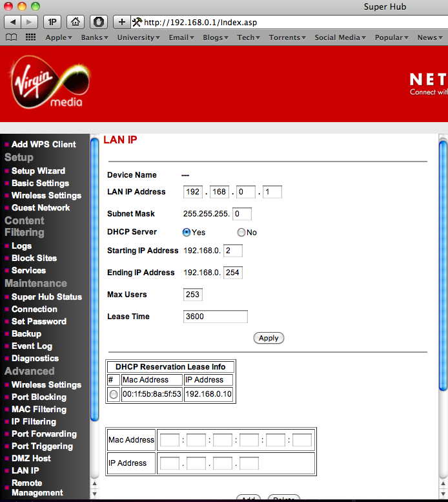Open Backup page in sidebar

coord(26,333)
